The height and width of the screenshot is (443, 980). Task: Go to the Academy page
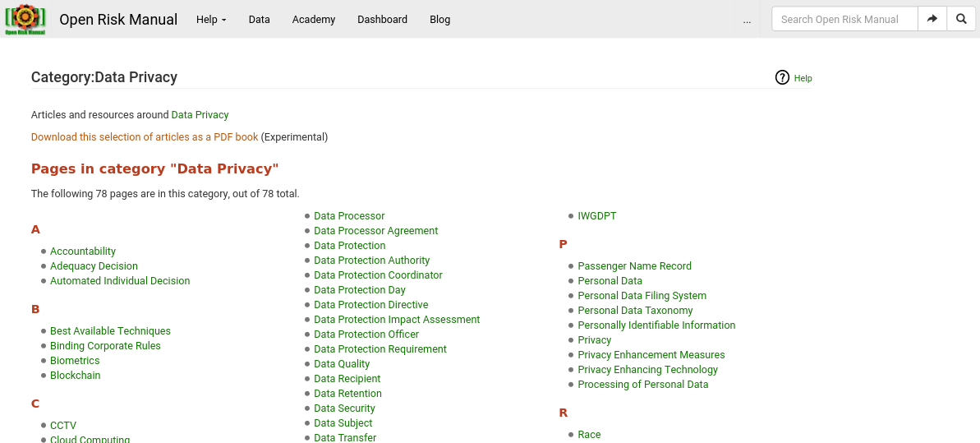[x=314, y=20]
